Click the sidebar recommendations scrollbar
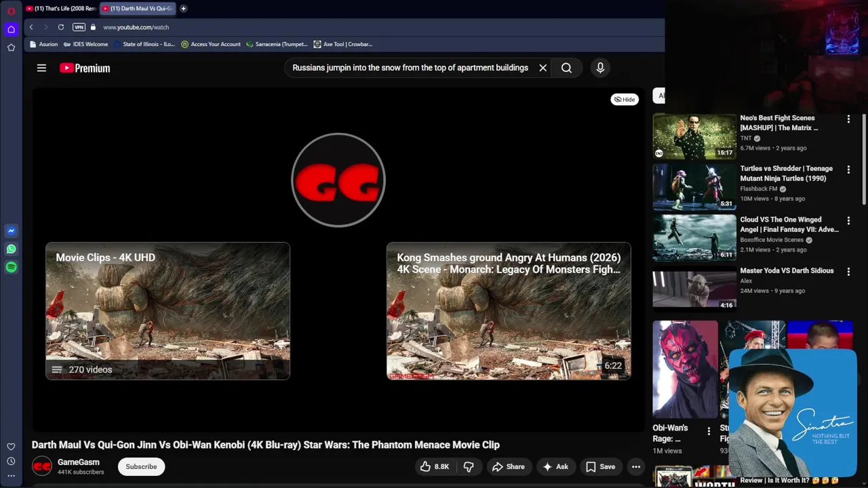868x488 pixels. click(x=864, y=158)
